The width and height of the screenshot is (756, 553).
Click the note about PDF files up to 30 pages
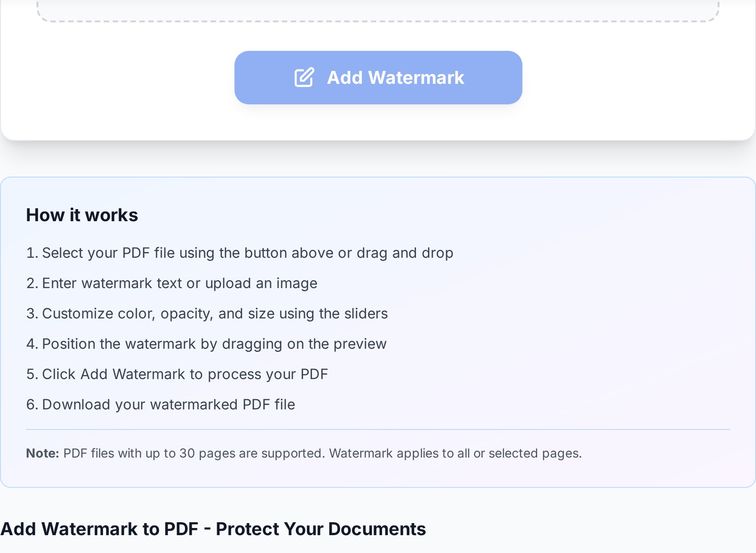pyautogui.click(x=304, y=453)
